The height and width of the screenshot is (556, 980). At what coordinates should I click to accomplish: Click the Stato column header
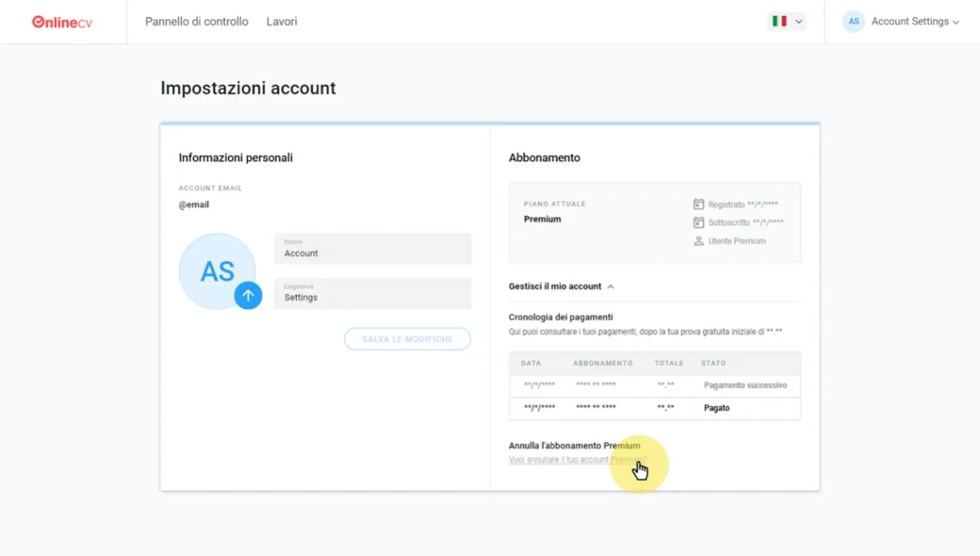(x=713, y=363)
